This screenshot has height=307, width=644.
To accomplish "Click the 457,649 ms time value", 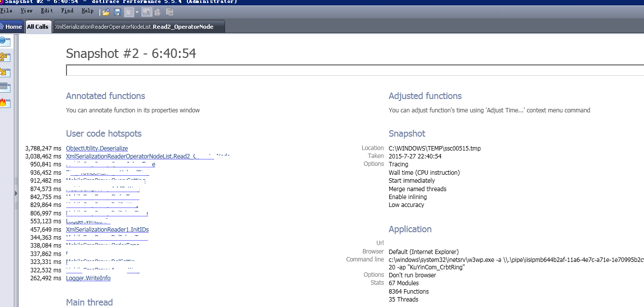I will pyautogui.click(x=47, y=230).
